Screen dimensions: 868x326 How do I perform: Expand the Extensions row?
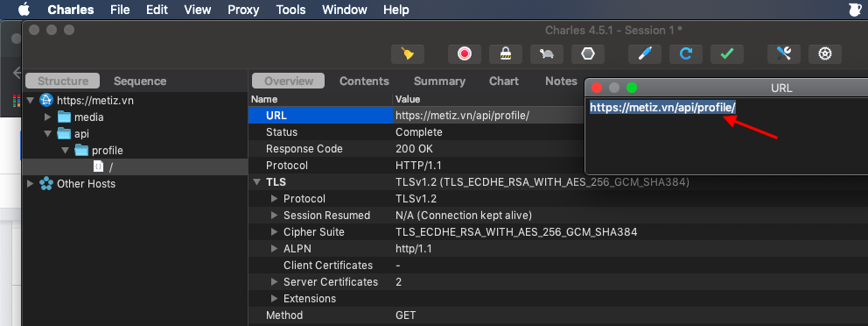(274, 298)
